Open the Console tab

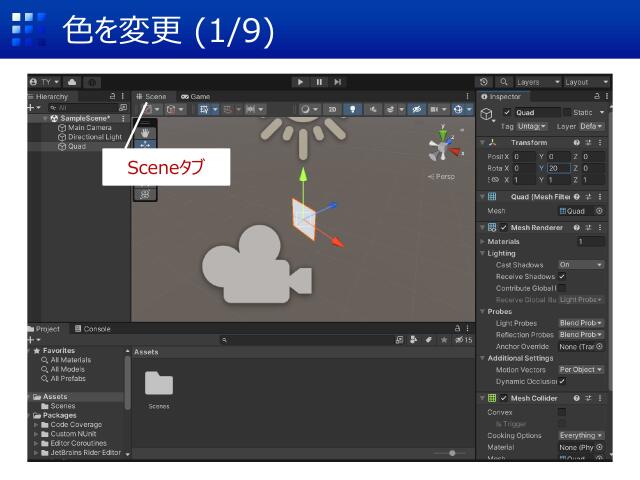(x=92, y=329)
